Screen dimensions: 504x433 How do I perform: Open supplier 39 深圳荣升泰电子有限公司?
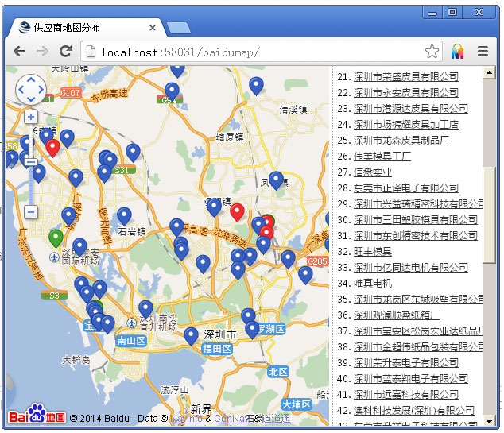[406, 363]
